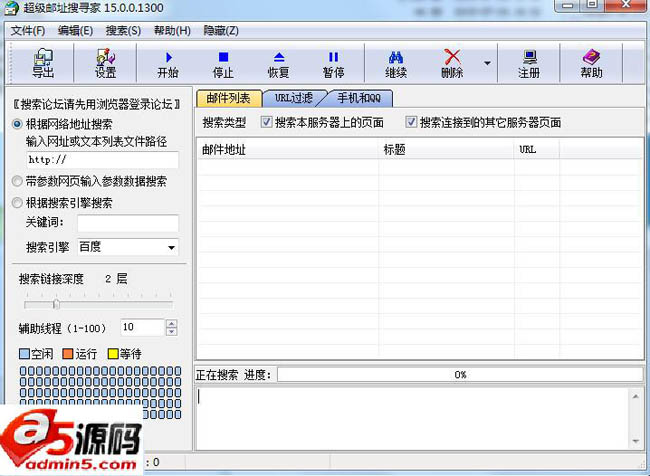Click the log scrollbar up arrow
The width and height of the screenshot is (650, 476).
coord(635,397)
